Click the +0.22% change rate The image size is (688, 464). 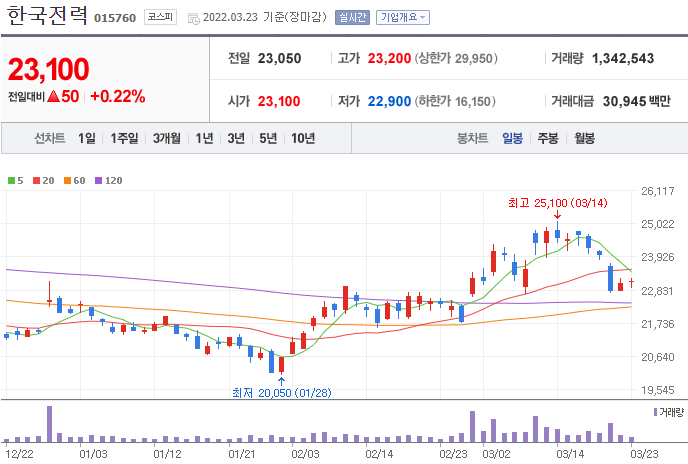(x=118, y=96)
